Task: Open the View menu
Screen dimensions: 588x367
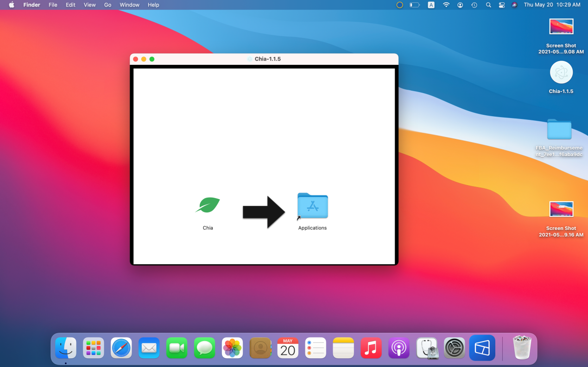Action: tap(89, 5)
